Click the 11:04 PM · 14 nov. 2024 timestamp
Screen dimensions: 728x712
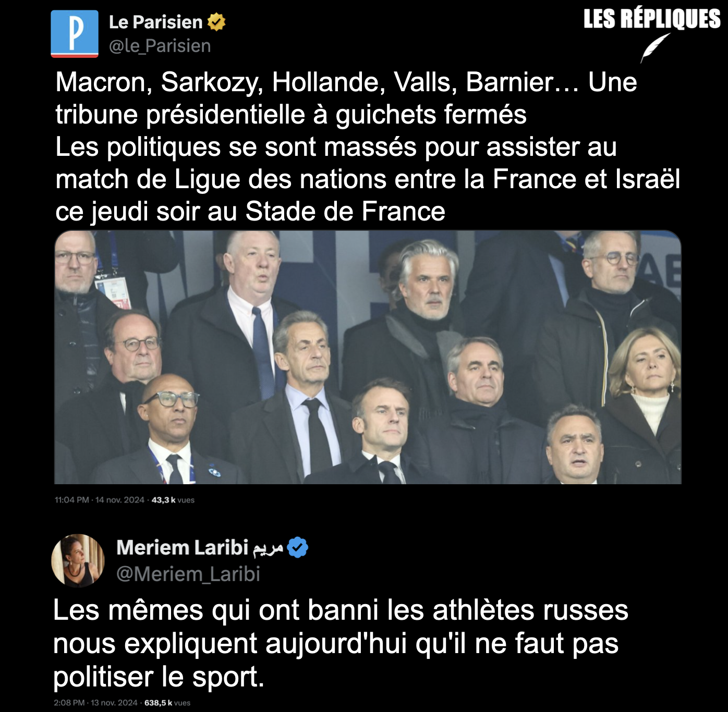pyautogui.click(x=100, y=500)
